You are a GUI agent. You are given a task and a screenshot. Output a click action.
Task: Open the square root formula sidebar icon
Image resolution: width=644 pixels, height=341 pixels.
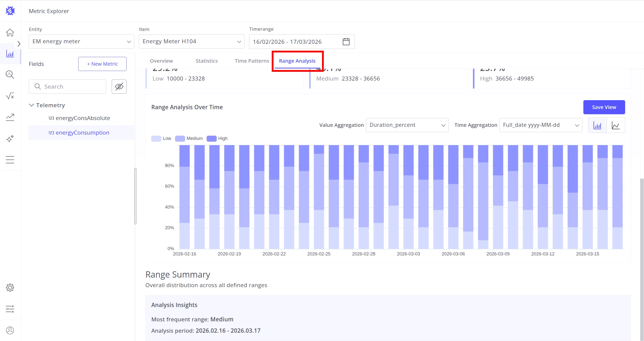point(10,96)
